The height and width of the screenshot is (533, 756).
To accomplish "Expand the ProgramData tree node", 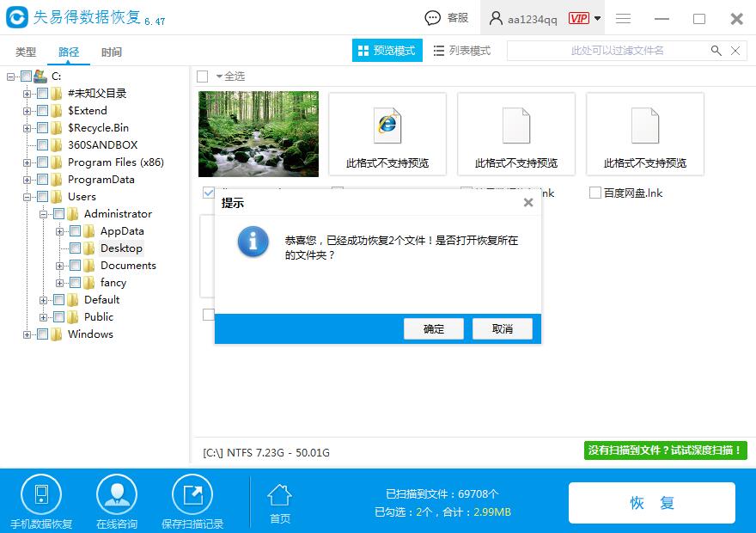I will 27,180.
